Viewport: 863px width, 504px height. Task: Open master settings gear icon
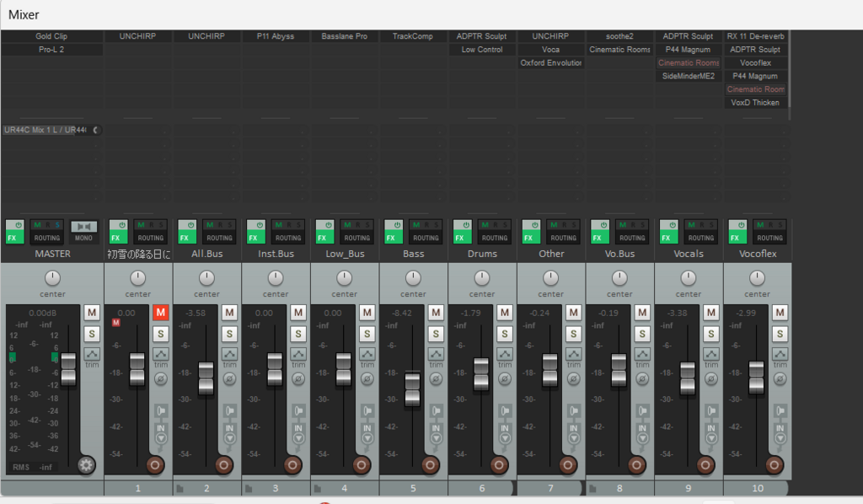coord(86,465)
